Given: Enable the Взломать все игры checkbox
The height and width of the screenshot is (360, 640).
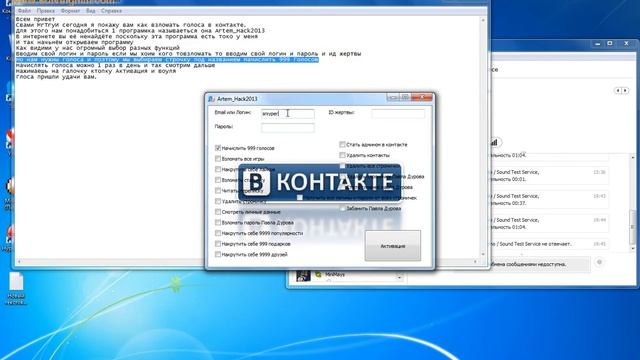Looking at the screenshot, I should point(218,159).
